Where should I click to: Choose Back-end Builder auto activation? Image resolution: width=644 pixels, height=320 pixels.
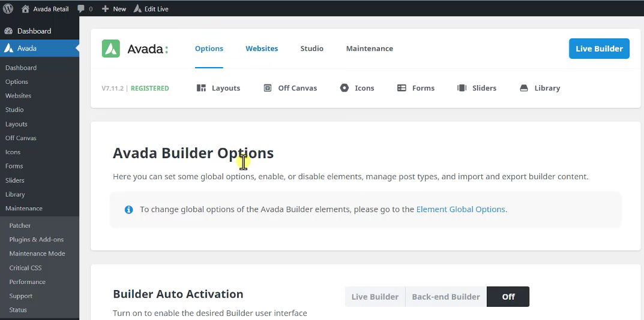445,297
